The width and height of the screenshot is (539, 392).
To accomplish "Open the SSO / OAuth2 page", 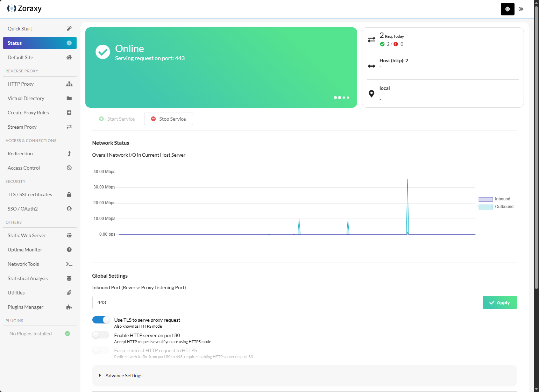I will (x=40, y=209).
